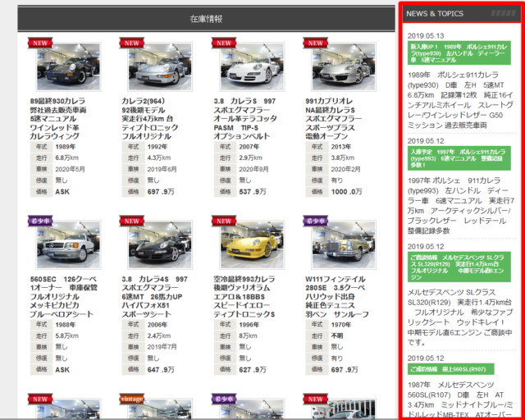Open the black 89最終930カレラ car thumbnail

click(x=68, y=66)
